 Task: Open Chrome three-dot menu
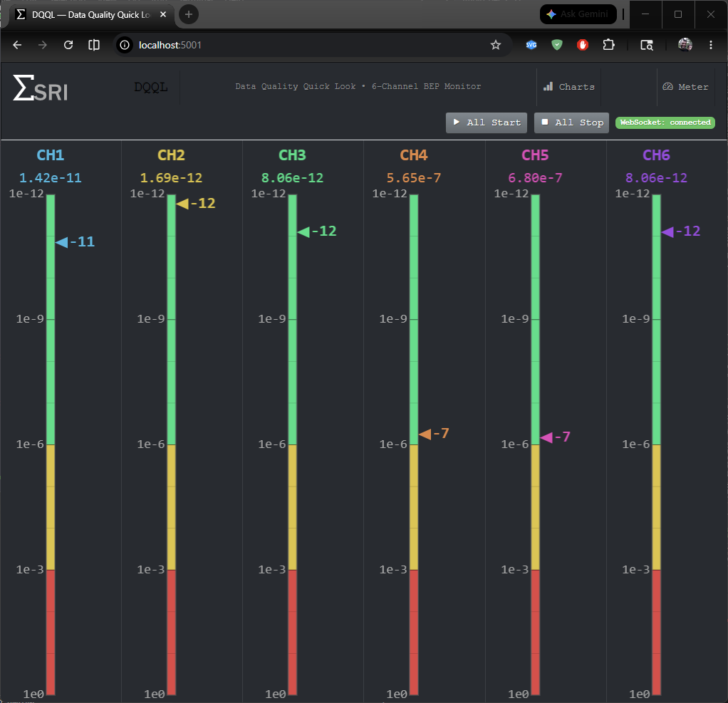tap(710, 45)
